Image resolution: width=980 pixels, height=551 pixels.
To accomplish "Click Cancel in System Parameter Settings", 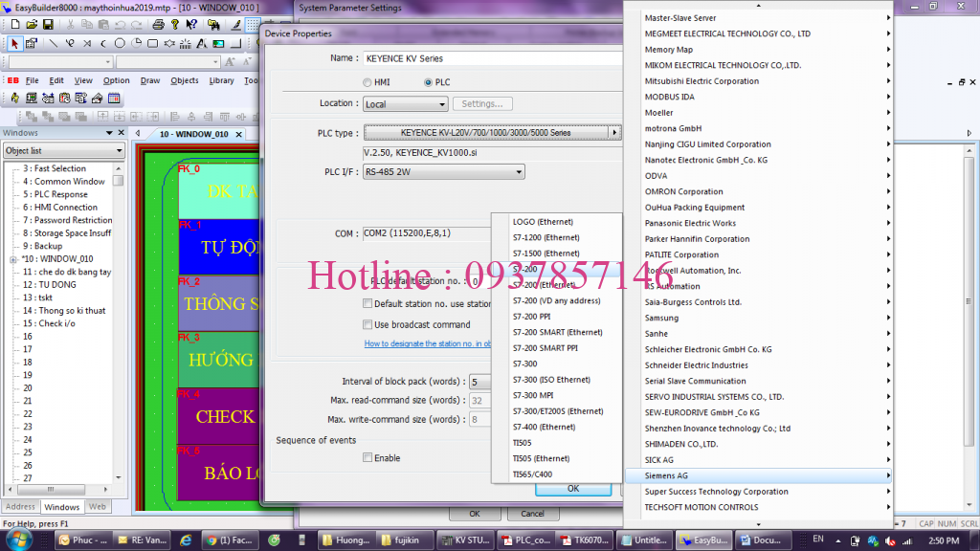I will [532, 514].
